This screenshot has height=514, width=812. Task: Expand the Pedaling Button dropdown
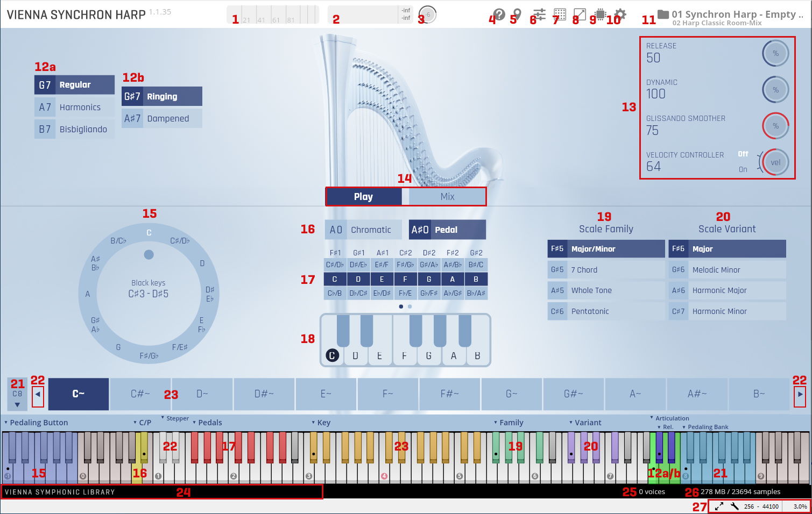[x=36, y=423]
